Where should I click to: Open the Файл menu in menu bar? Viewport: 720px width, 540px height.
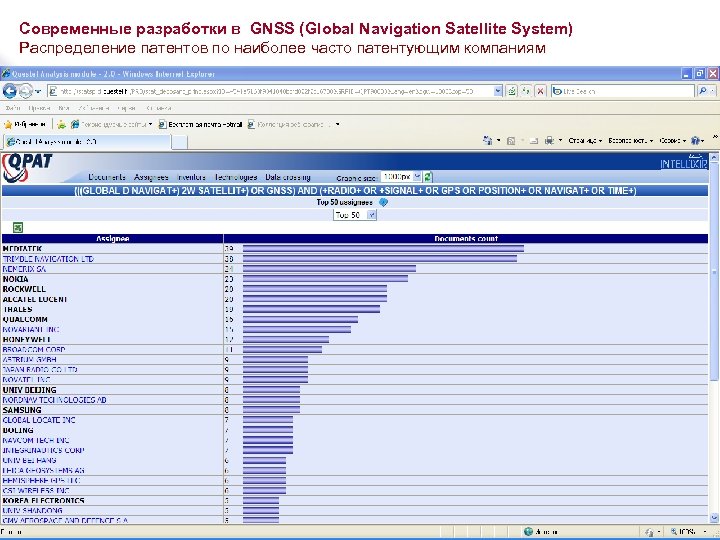click(13, 108)
